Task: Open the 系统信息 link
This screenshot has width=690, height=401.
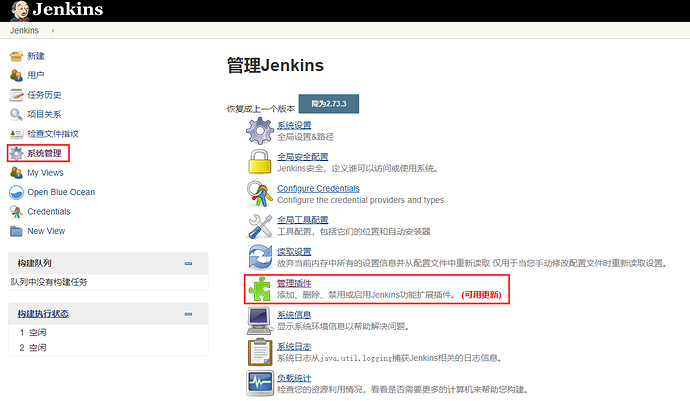Action: click(x=294, y=315)
